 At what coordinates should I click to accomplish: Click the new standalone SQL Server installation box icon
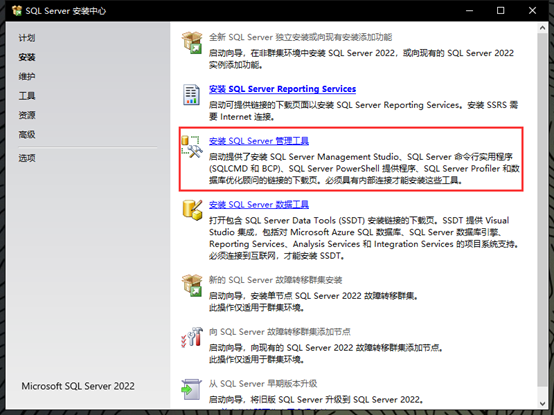(192, 43)
